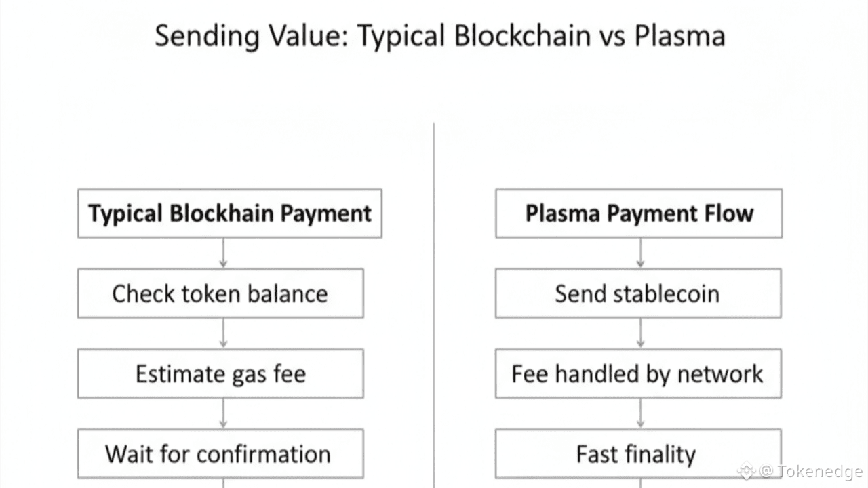Screen dimensions: 868x488
Task: Click the 'Send stablecoin' step box
Action: (638, 293)
